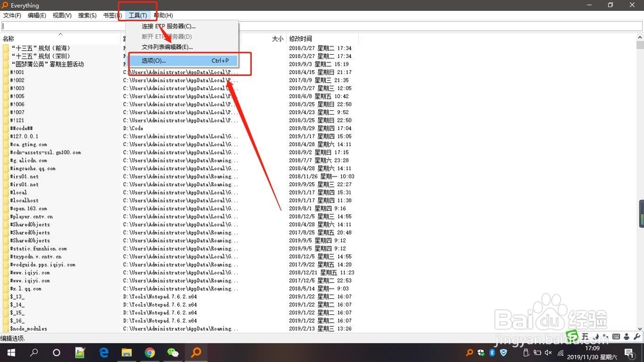Screen dimensions: 644x362
Task: Click folder icon beside ##code##
Action: tap(5, 128)
